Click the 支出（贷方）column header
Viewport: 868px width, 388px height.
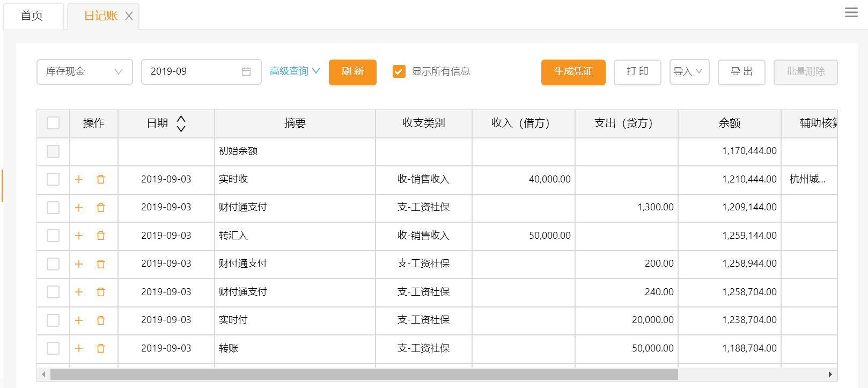[x=627, y=123]
